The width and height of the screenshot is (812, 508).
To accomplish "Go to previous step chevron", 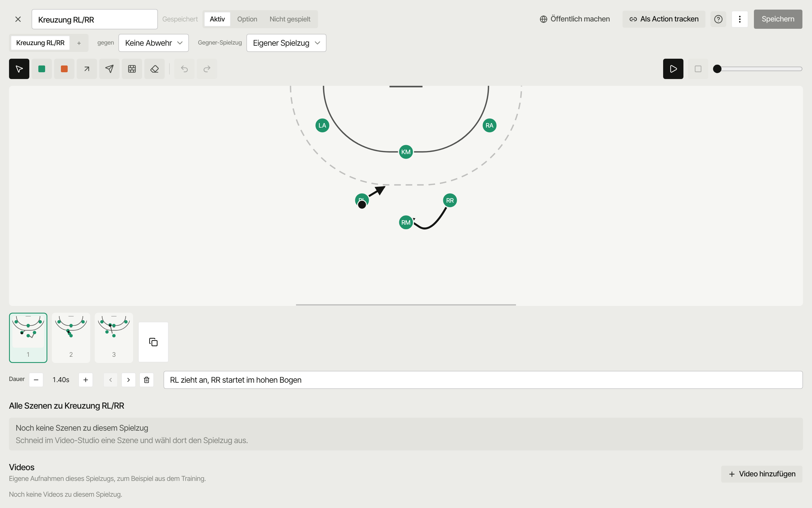I will point(111,380).
